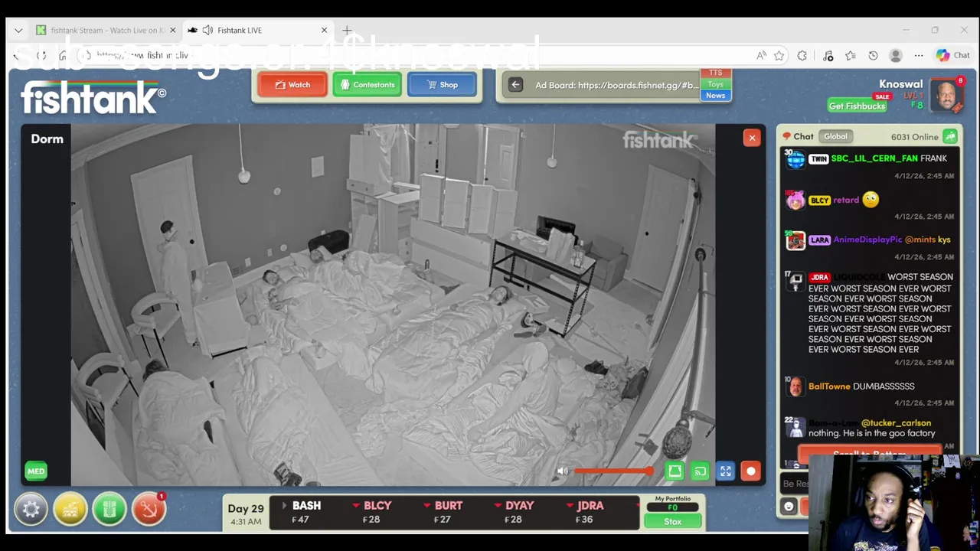Open the chat emoji picker

(789, 507)
